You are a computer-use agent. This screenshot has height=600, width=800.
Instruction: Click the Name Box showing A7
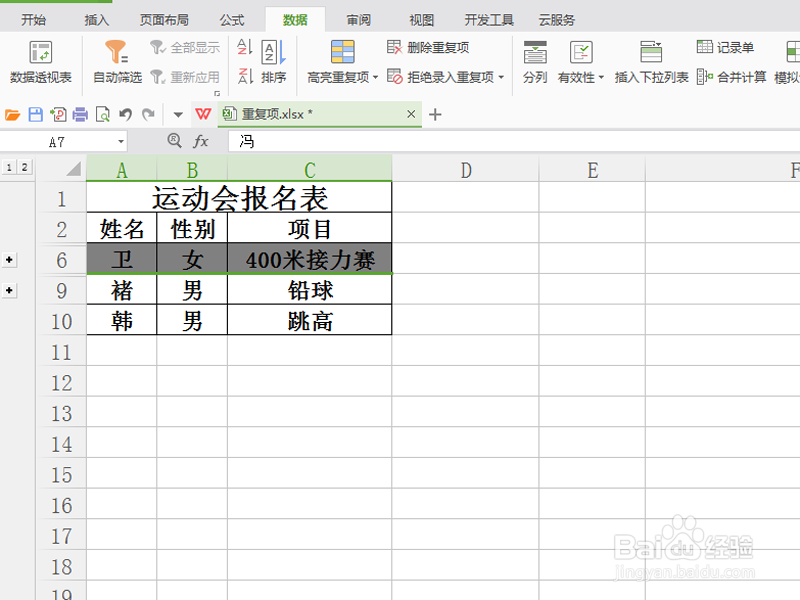pos(57,141)
